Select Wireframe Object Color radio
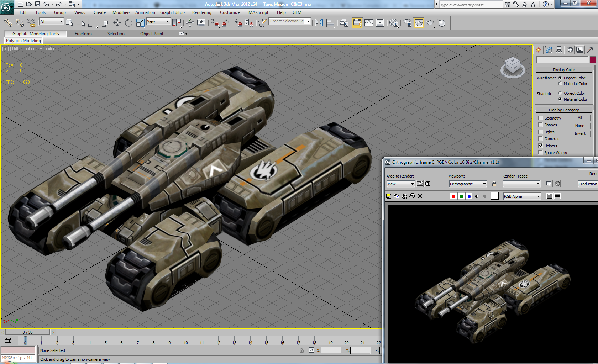 click(x=560, y=78)
